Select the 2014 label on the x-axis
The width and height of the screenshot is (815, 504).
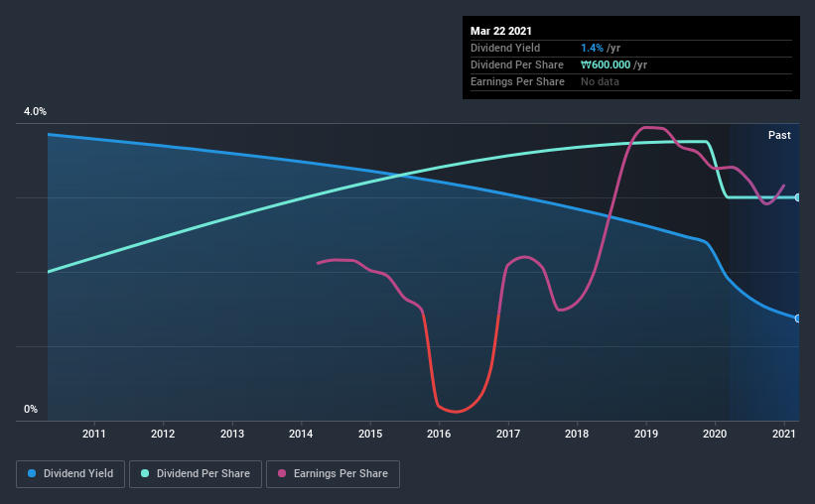(x=301, y=434)
